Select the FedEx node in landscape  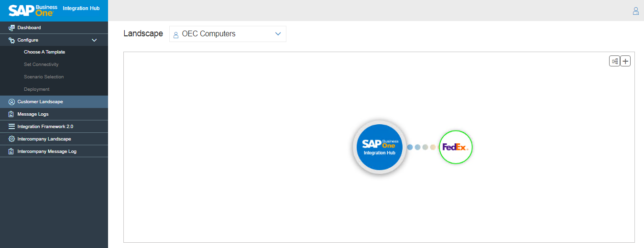click(456, 147)
